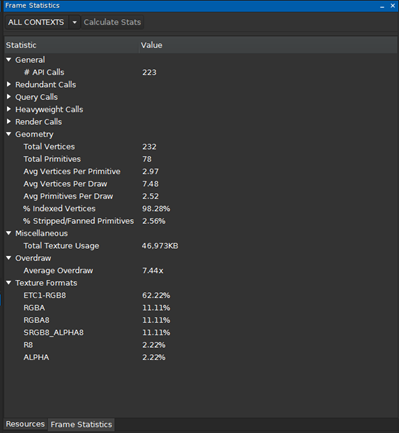
Task: Select the Frame Statistics tab
Action: tap(81, 424)
